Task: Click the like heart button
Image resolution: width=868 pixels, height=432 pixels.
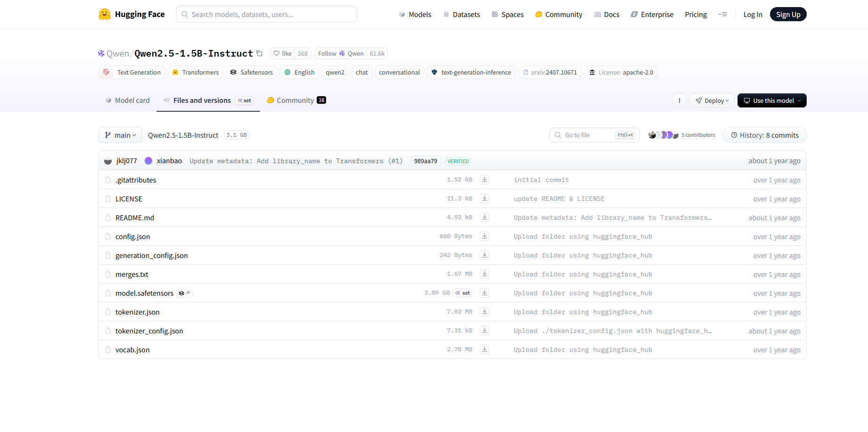Action: (282, 53)
